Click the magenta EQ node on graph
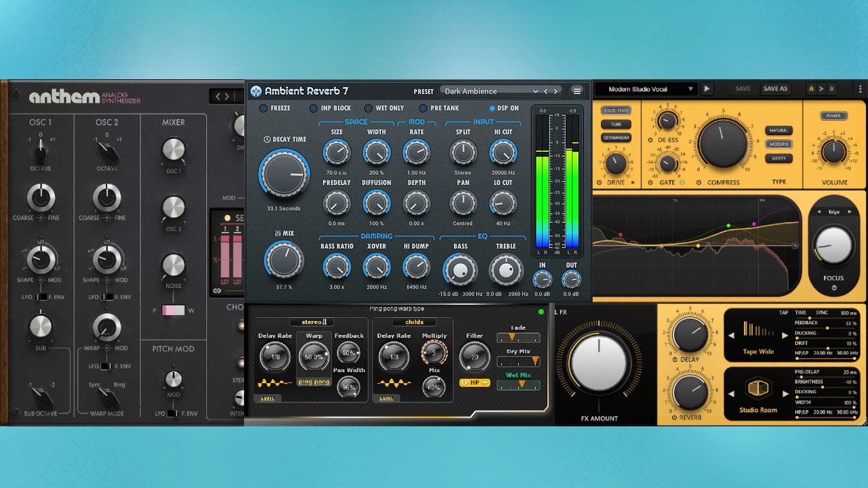The width and height of the screenshot is (868, 488). click(x=754, y=224)
